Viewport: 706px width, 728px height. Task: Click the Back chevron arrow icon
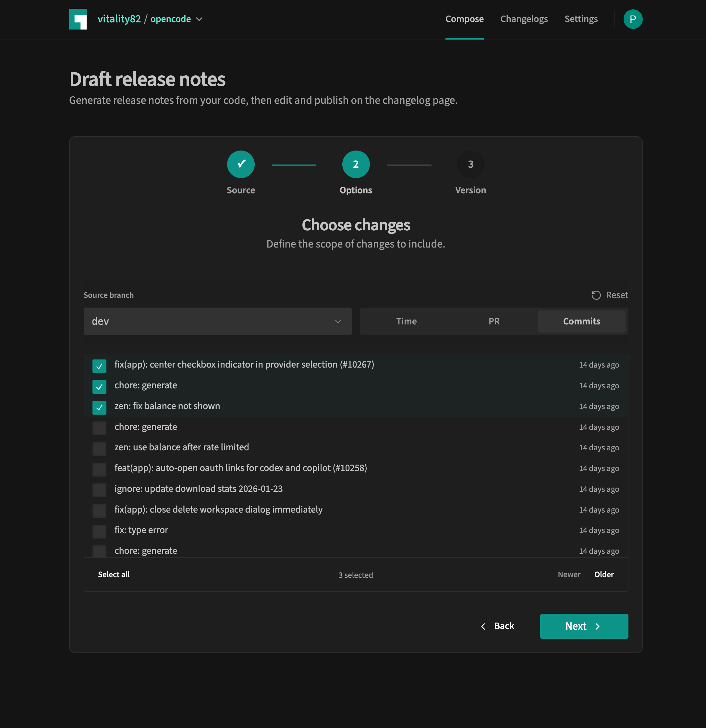click(x=483, y=626)
